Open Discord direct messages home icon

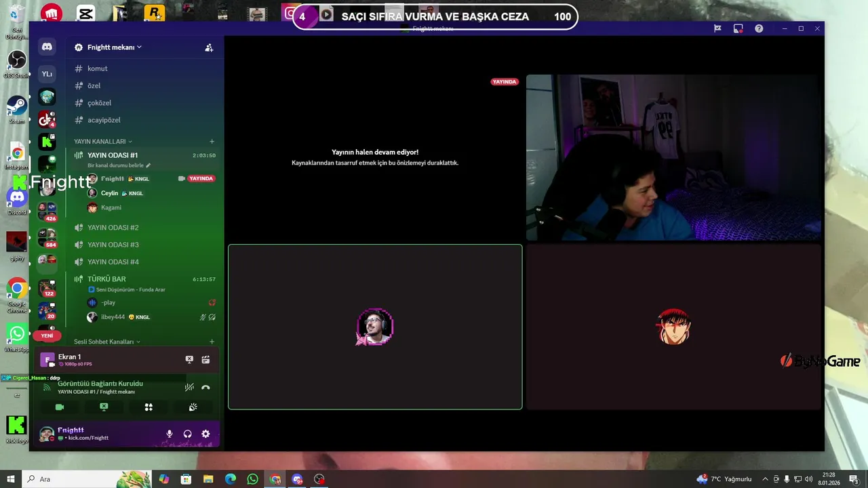[47, 47]
